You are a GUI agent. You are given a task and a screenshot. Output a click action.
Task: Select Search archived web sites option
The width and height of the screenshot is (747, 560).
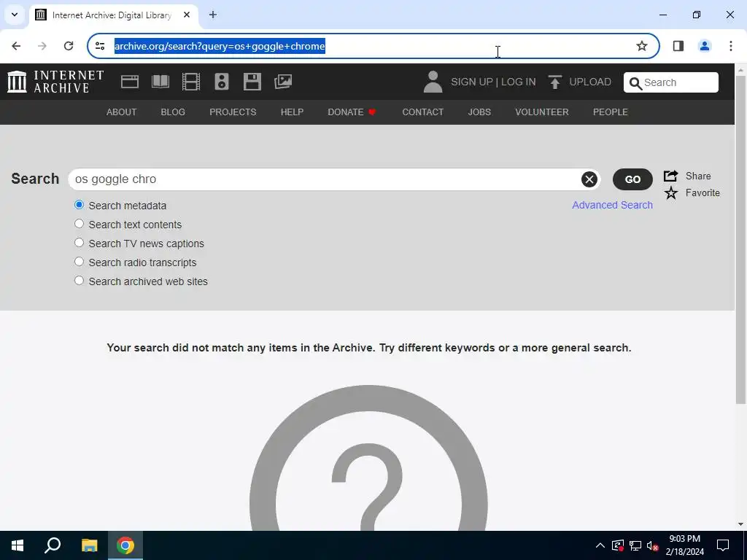coord(79,281)
